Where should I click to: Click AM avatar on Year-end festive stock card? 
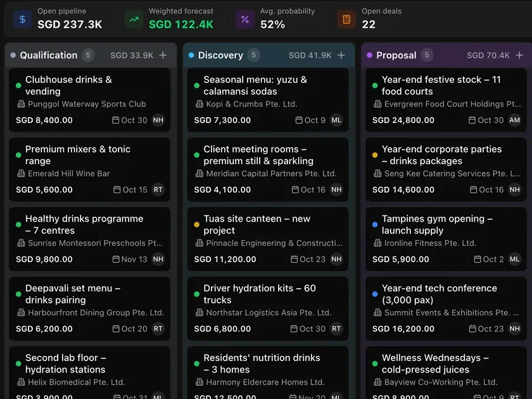click(x=514, y=120)
